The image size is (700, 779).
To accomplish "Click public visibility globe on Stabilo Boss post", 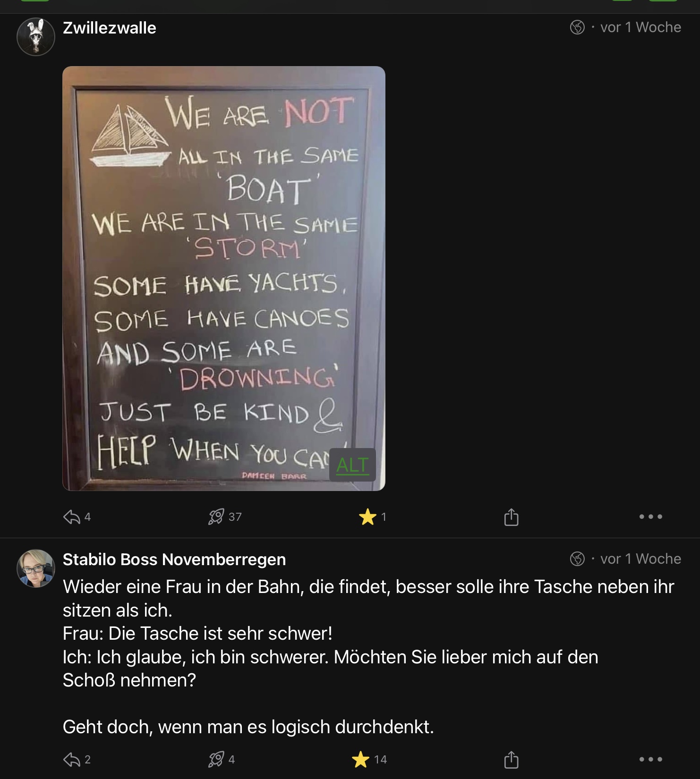I will [577, 559].
